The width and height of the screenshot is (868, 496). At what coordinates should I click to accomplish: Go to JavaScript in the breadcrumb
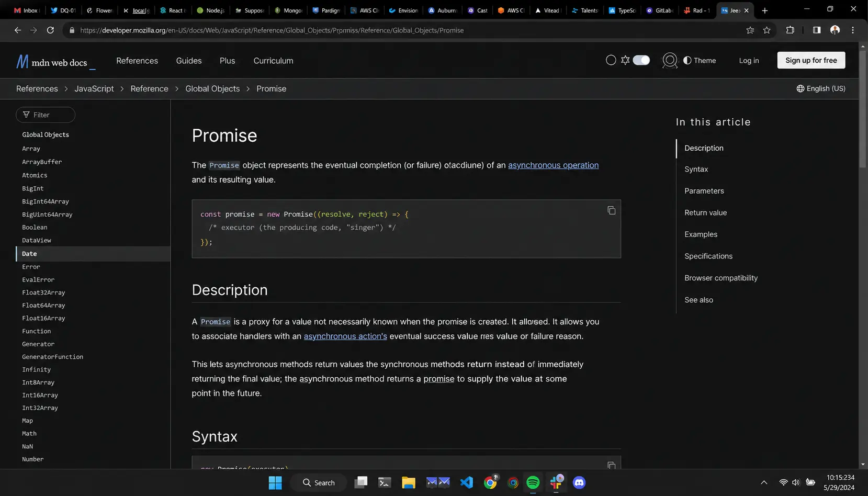pyautogui.click(x=94, y=89)
